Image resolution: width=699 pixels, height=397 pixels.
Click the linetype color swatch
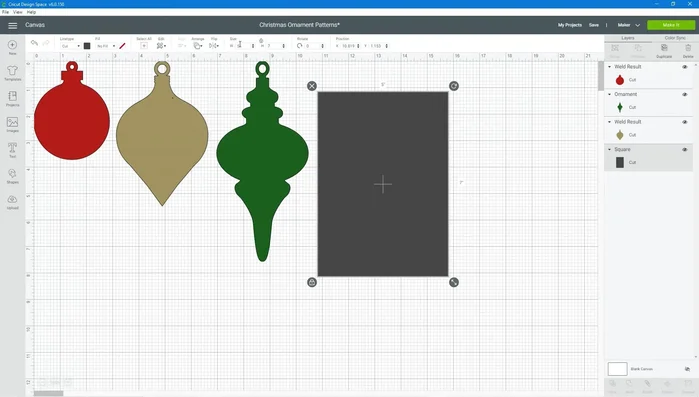click(x=87, y=46)
